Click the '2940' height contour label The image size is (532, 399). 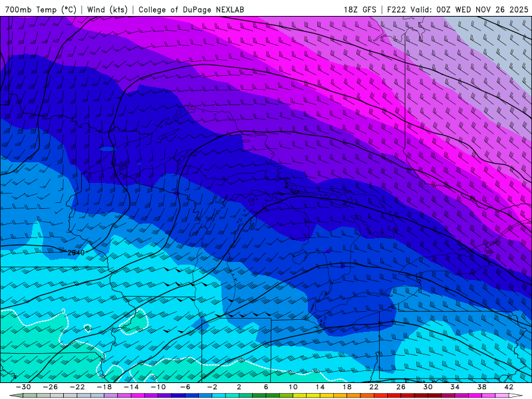(x=76, y=253)
